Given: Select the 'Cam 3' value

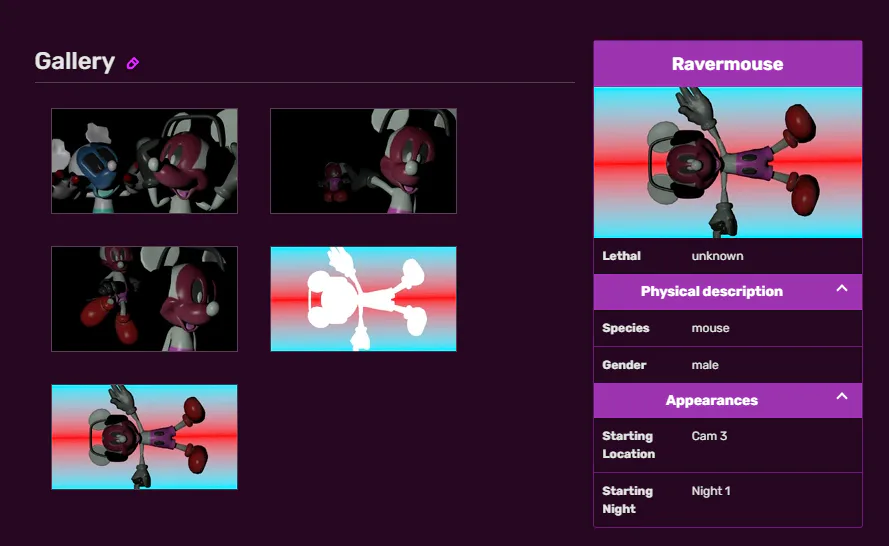Looking at the screenshot, I should pos(709,436).
